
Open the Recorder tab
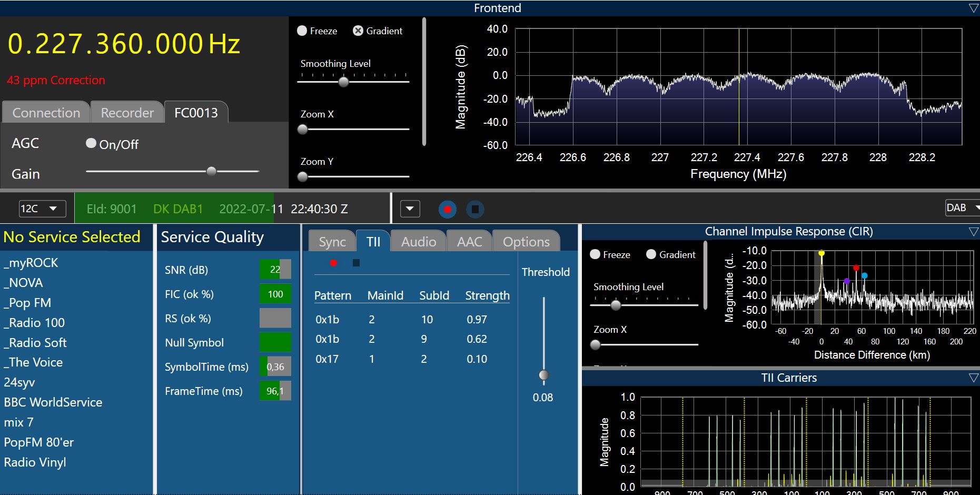click(x=127, y=113)
